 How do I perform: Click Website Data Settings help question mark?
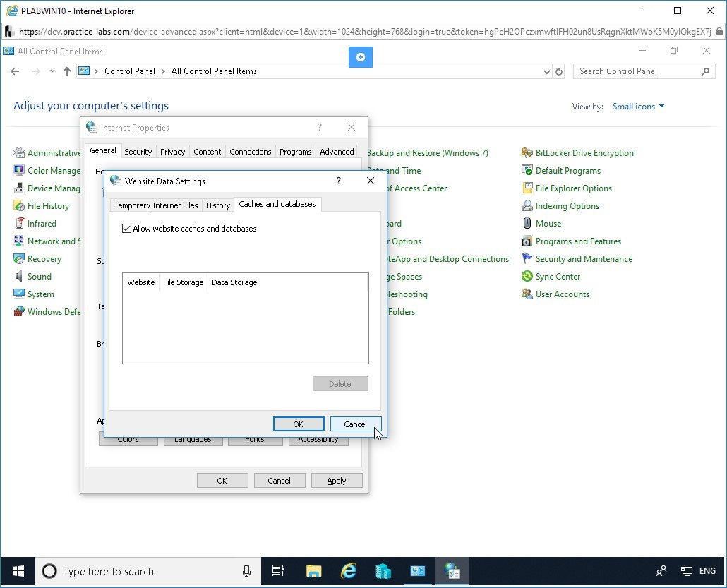coord(339,181)
